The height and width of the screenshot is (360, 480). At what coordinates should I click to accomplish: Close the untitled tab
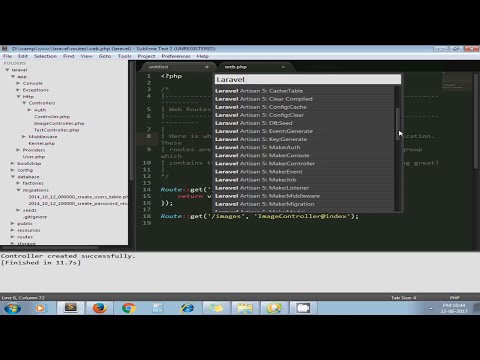click(207, 67)
